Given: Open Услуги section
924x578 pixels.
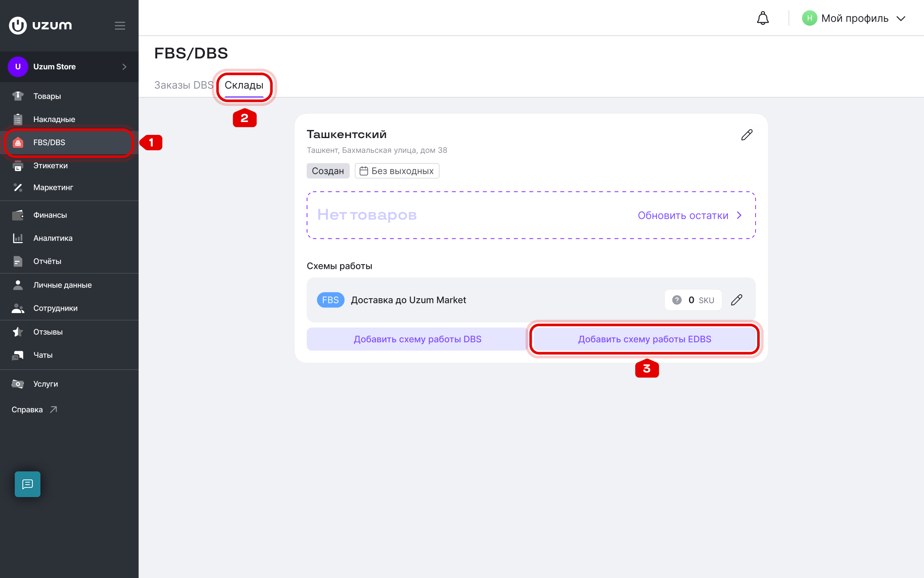Looking at the screenshot, I should [x=69, y=384].
